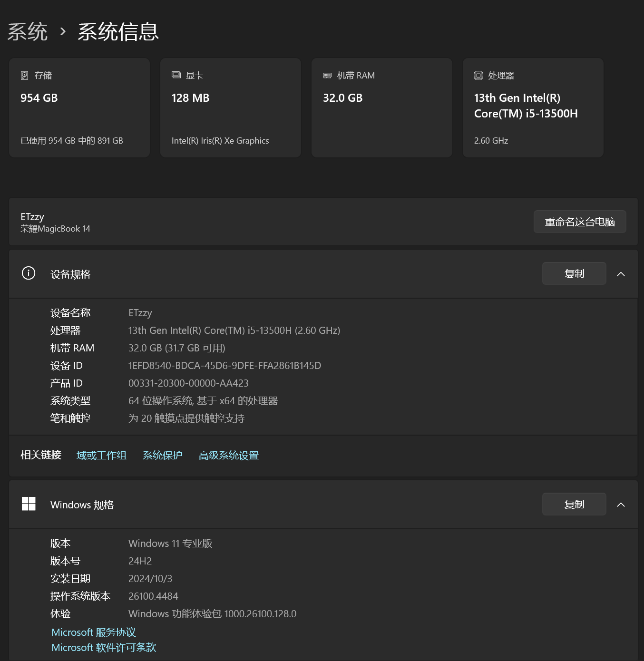Click processor value in 设备规格 list

point(234,330)
